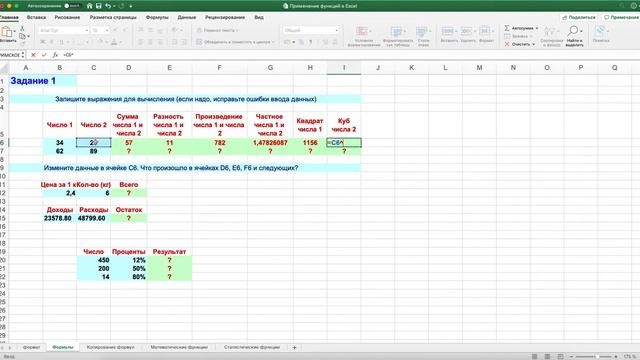Click zoom out minus button
640x360 pixels.
(x=571, y=356)
